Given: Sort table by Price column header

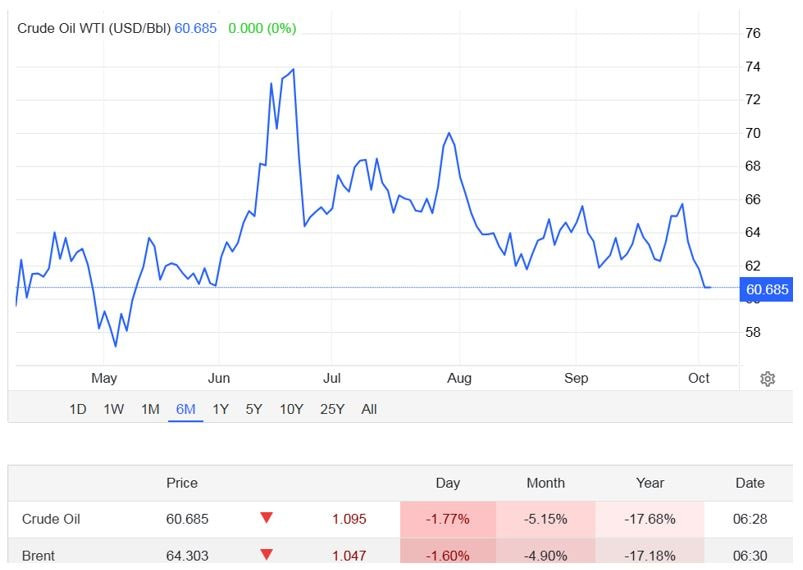Looking at the screenshot, I should click(182, 483).
